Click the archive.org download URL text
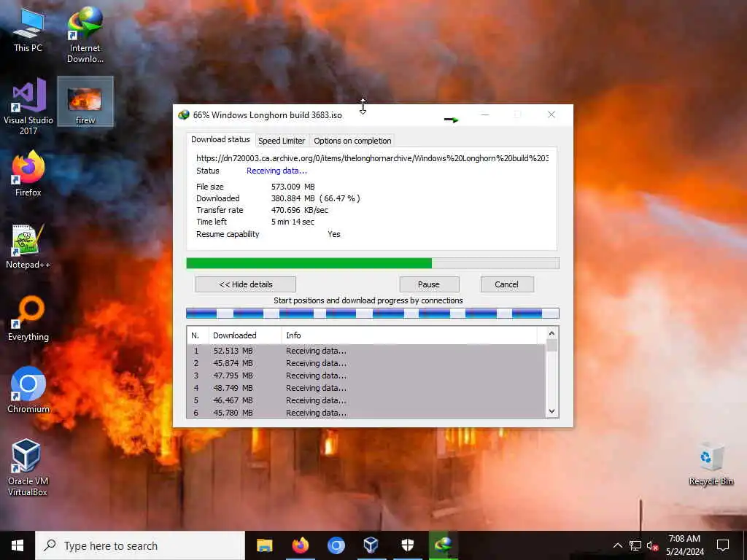 pyautogui.click(x=372, y=158)
